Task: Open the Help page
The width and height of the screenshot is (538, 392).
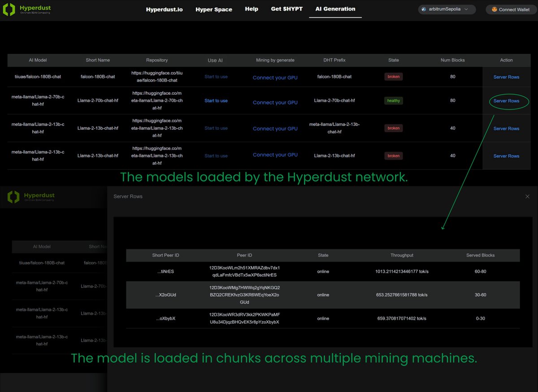Action: coord(252,9)
